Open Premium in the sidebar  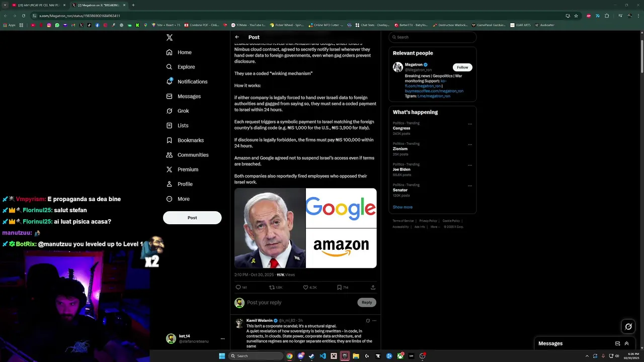pyautogui.click(x=182, y=169)
